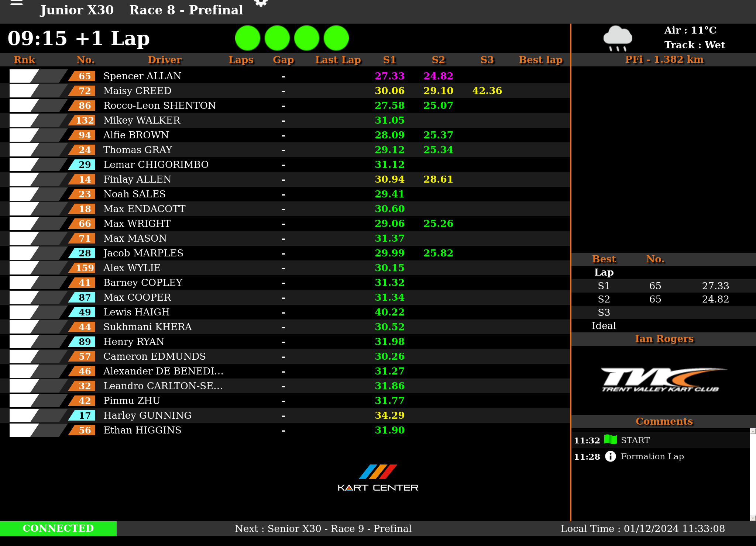
Task: Click the last green start light
Action: (336, 38)
